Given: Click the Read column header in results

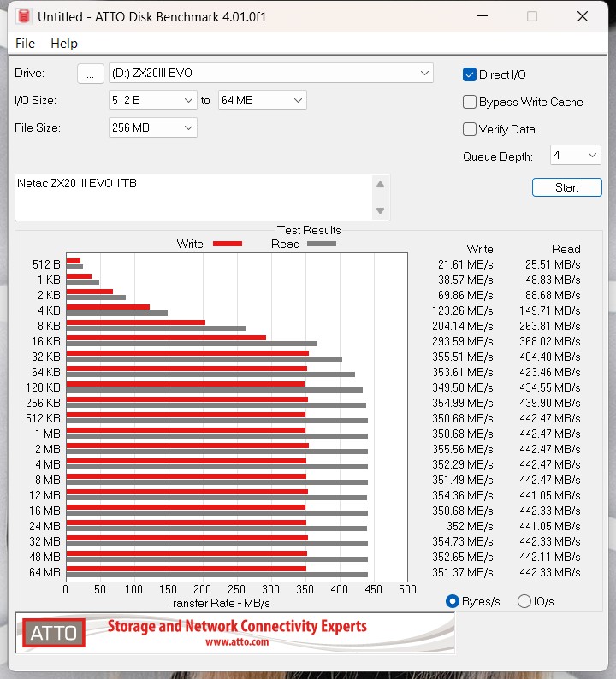Looking at the screenshot, I should [566, 249].
